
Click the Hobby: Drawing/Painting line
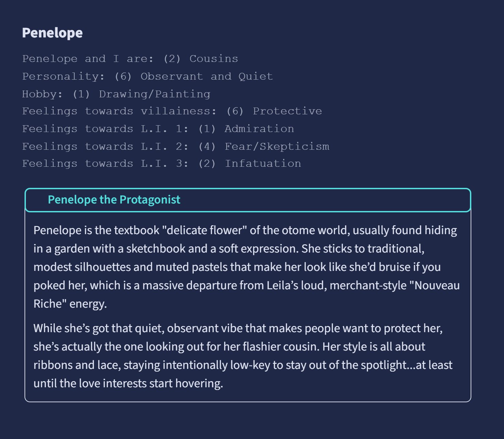116,94
